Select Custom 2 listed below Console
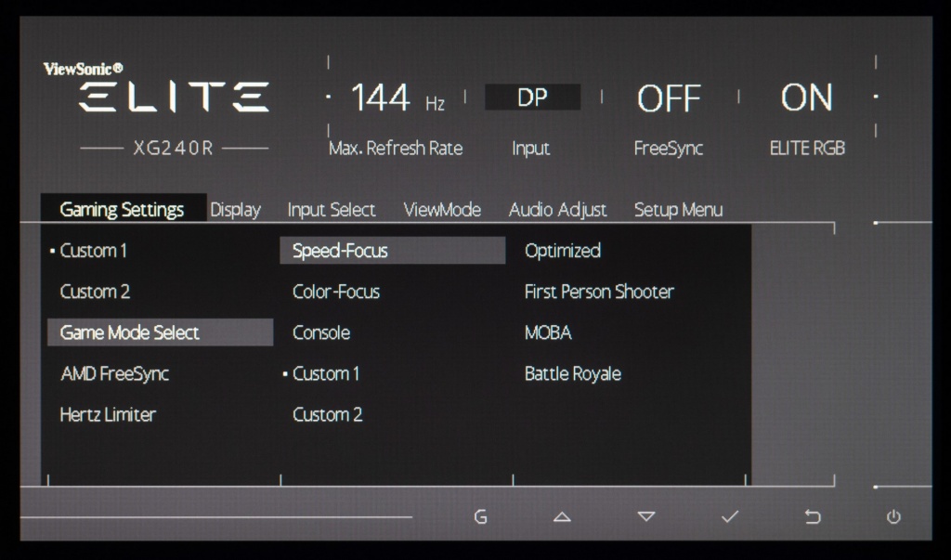 [328, 415]
